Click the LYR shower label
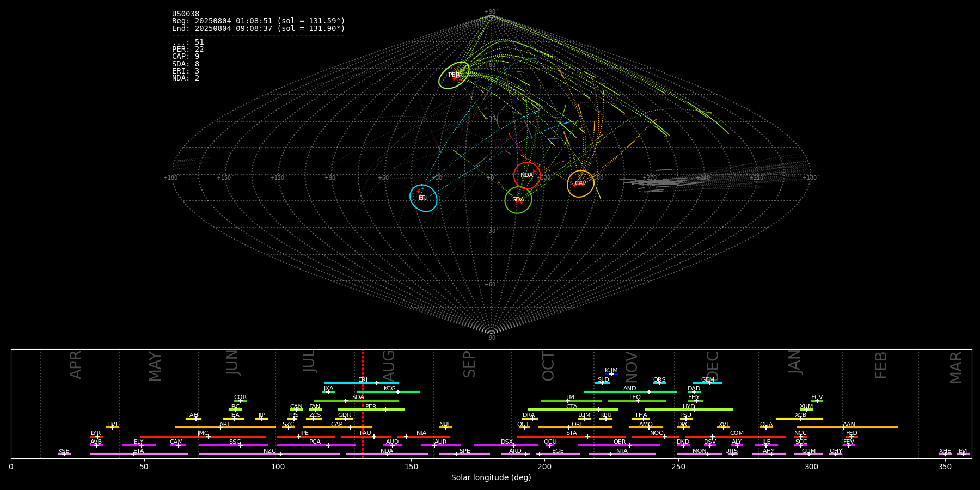 (x=96, y=433)
